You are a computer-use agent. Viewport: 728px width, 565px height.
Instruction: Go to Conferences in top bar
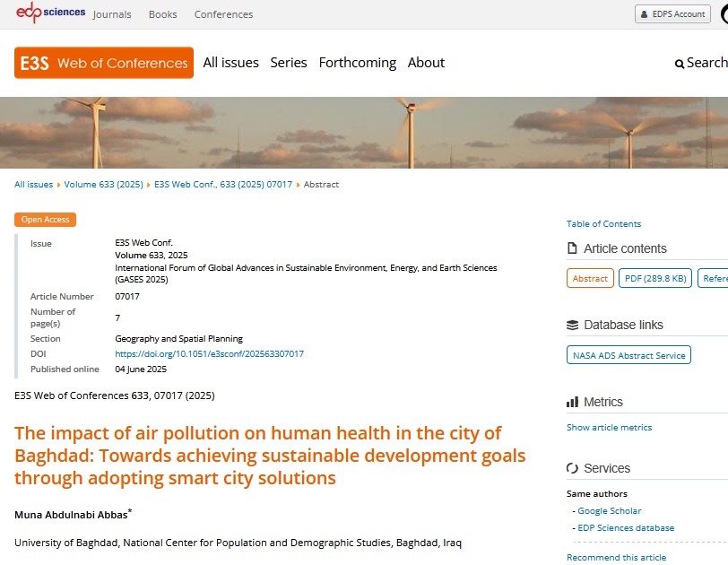pyautogui.click(x=223, y=14)
